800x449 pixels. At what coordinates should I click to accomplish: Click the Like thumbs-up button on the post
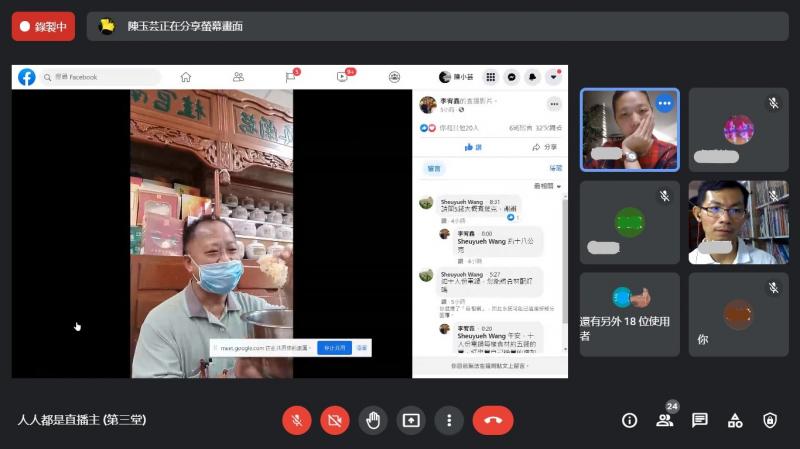pos(473,147)
